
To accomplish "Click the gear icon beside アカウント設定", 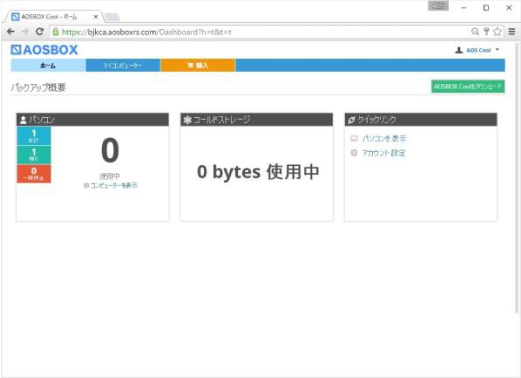I will pyautogui.click(x=354, y=153).
